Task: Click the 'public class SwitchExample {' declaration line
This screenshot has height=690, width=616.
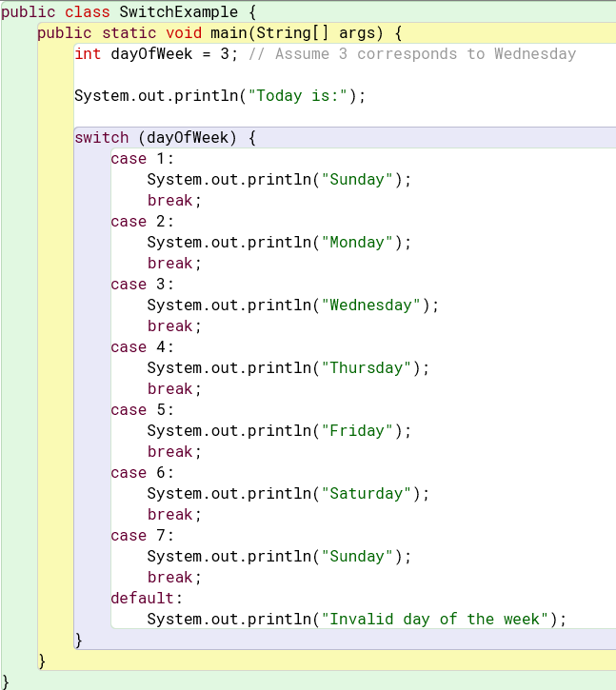Action: (129, 11)
